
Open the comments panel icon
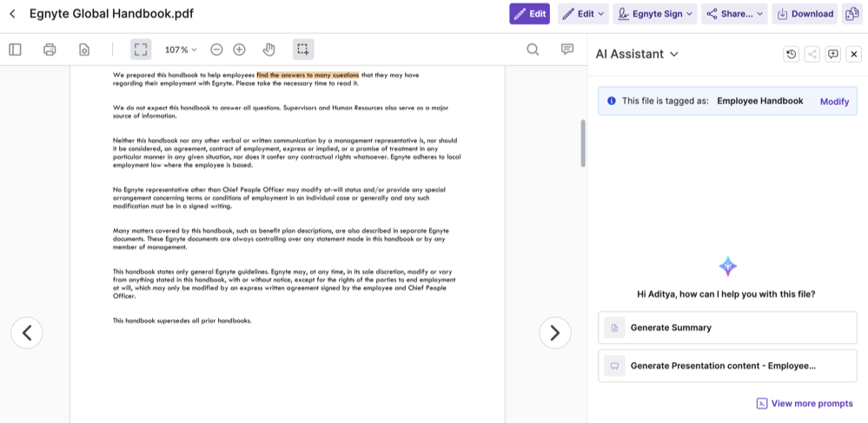click(567, 50)
